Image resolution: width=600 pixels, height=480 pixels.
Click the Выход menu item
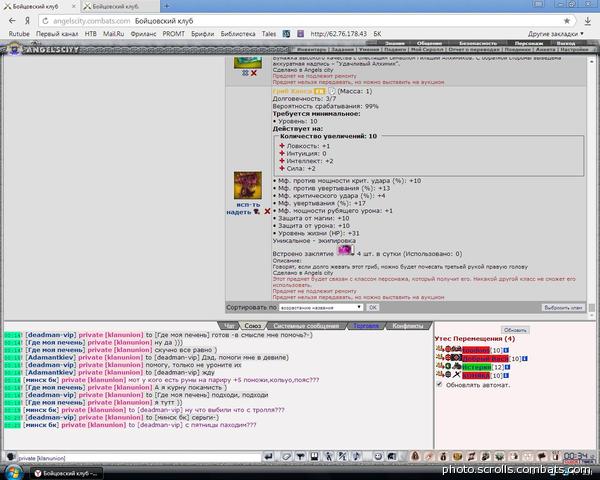565,43
